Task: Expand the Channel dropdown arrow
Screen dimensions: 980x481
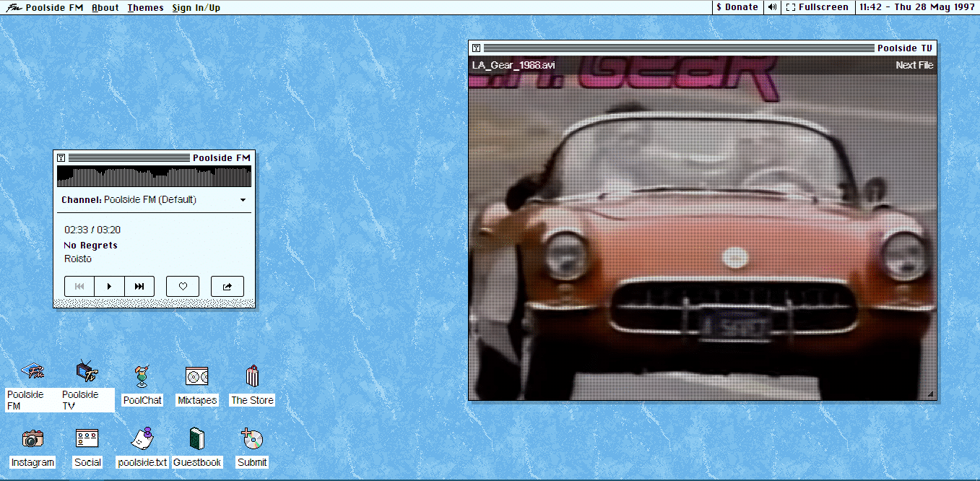Action: click(x=243, y=200)
